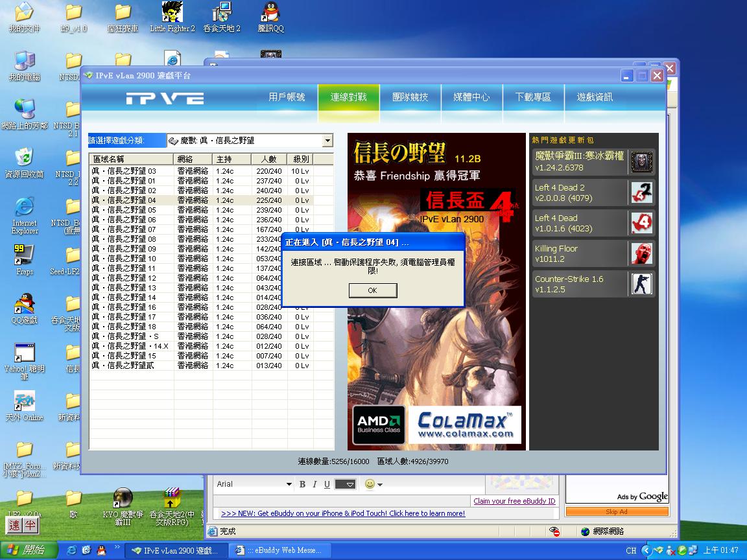Click the Counter-Strike 1.6 update icon
The width and height of the screenshot is (747, 560).
pyautogui.click(x=642, y=284)
